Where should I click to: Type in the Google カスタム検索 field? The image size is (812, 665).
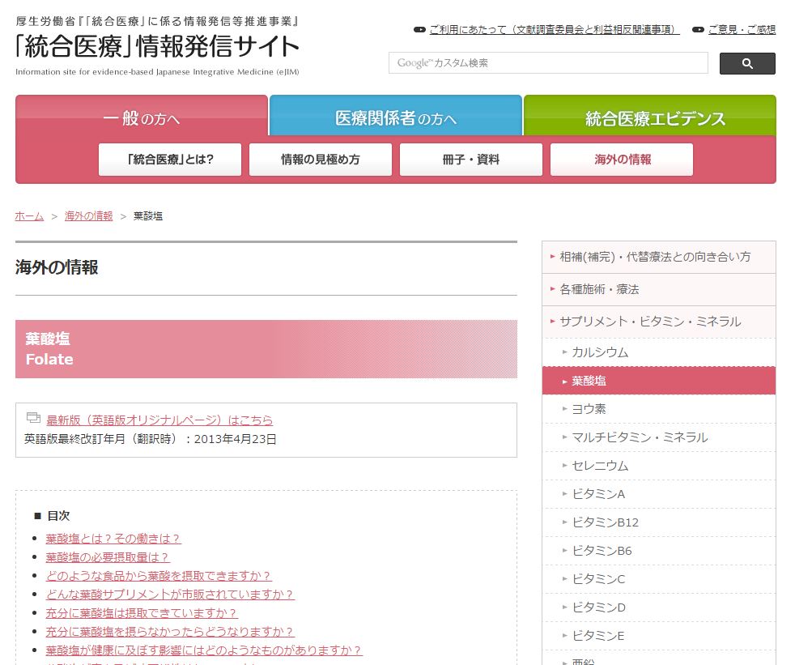548,63
